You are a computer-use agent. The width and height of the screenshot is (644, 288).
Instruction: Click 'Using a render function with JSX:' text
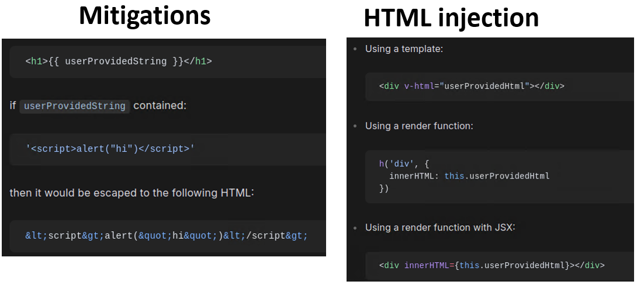440,227
